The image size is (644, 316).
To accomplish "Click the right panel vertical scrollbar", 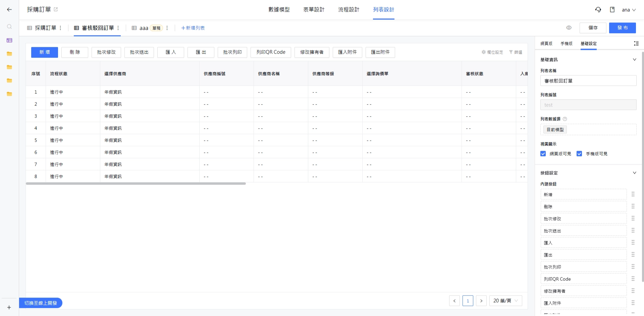I will coord(642,167).
